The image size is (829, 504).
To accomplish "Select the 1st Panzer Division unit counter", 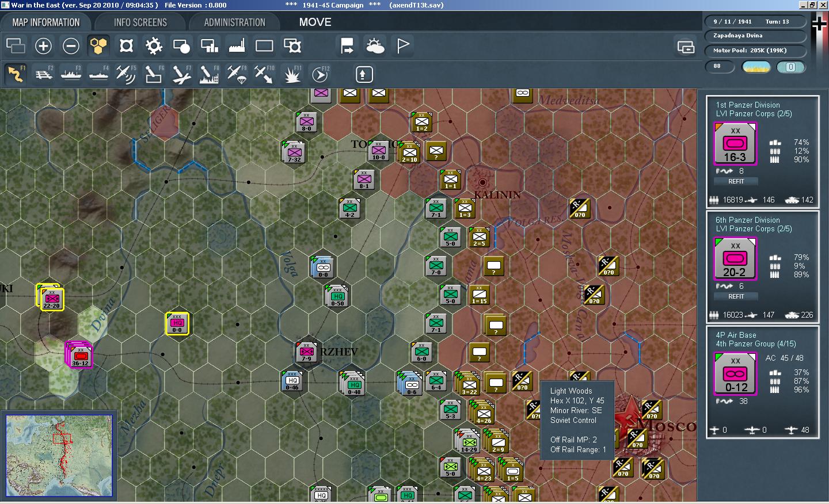I will (735, 143).
